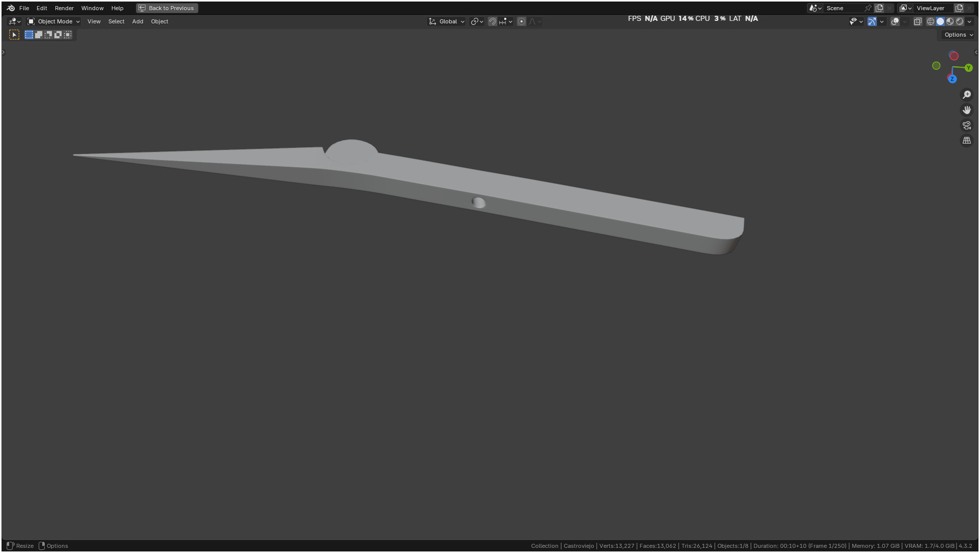Image resolution: width=980 pixels, height=553 pixels.
Task: Click the red negative X gizmo circle
Action: click(x=954, y=56)
